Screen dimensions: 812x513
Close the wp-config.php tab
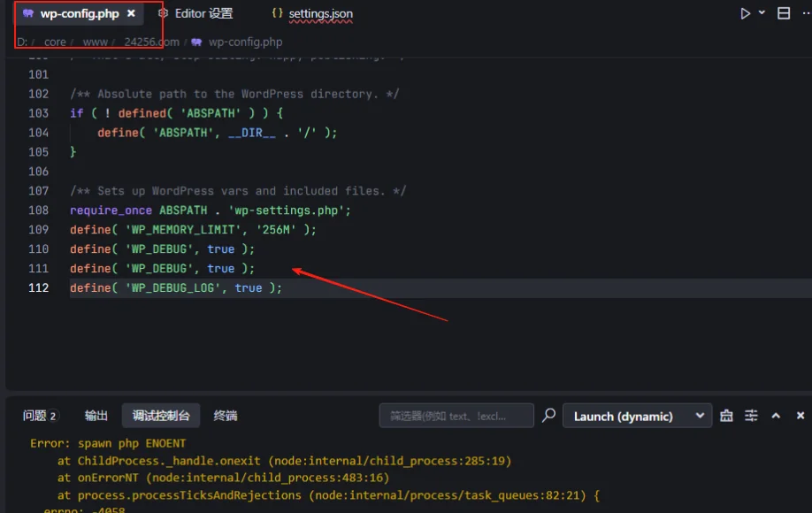(x=132, y=13)
